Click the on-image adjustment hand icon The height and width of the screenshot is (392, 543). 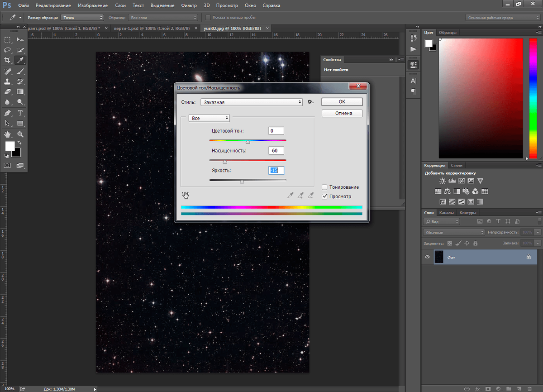(185, 195)
